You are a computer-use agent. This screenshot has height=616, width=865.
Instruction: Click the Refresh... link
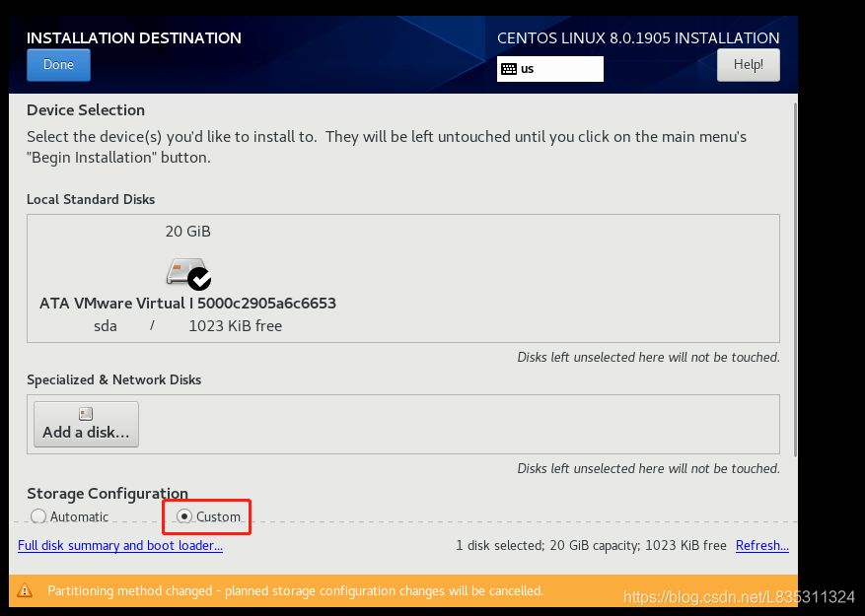tap(762, 545)
